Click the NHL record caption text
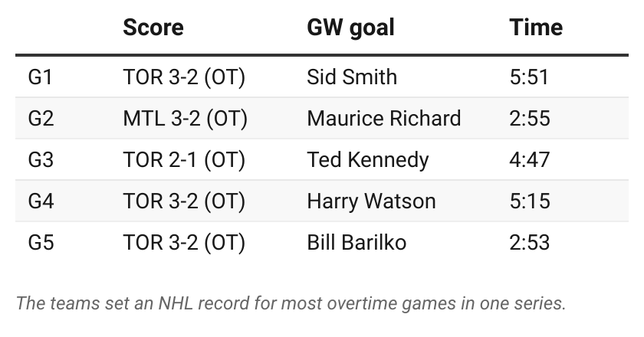The height and width of the screenshot is (337, 644). pyautogui.click(x=291, y=303)
